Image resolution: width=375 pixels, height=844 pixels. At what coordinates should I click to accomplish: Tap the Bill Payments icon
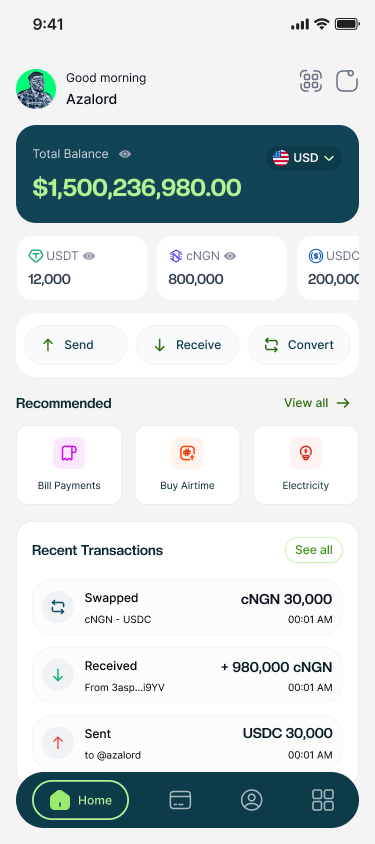[x=69, y=453]
